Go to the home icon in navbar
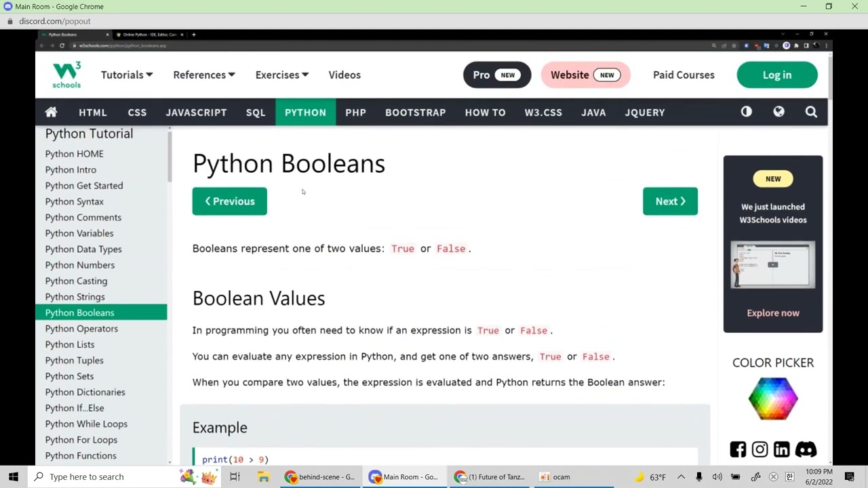Image resolution: width=868 pixels, height=488 pixels. pyautogui.click(x=51, y=112)
